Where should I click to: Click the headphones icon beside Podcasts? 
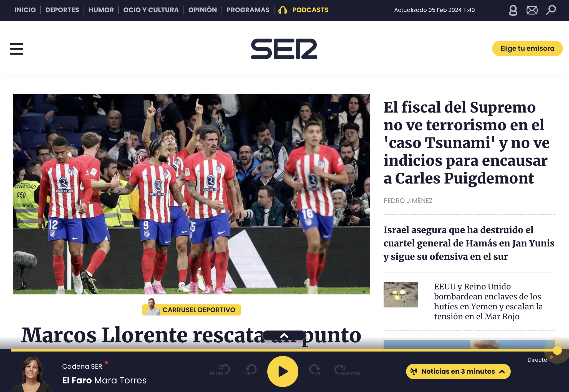[283, 10]
